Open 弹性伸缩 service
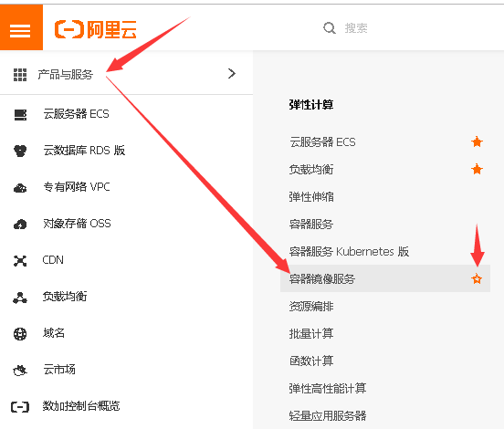504x429 pixels. [311, 196]
